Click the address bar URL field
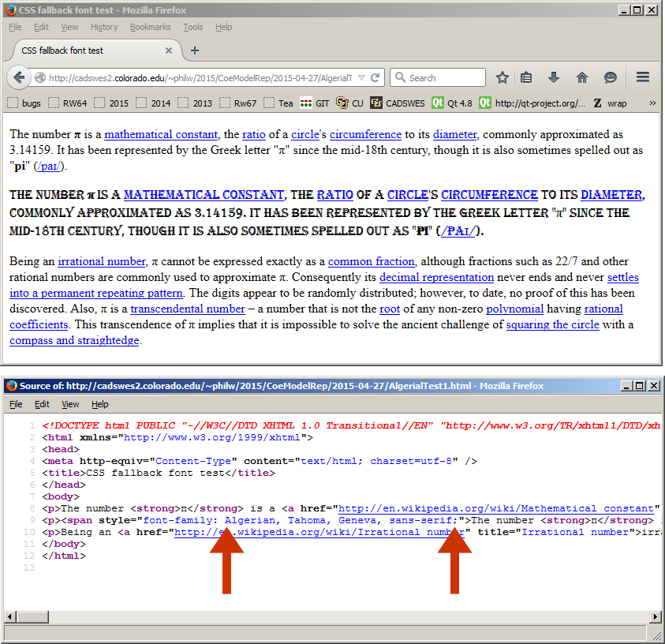 [x=200, y=77]
